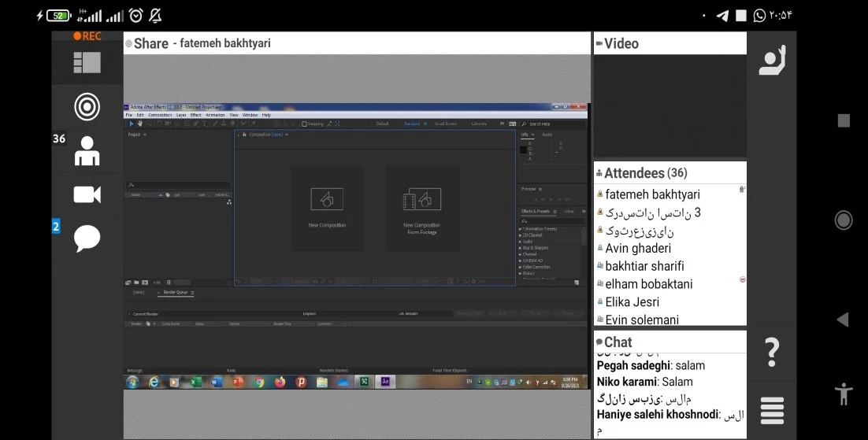This screenshot has width=868, height=440.
Task: Tap the broadcast target icon in sidebar
Action: click(87, 107)
